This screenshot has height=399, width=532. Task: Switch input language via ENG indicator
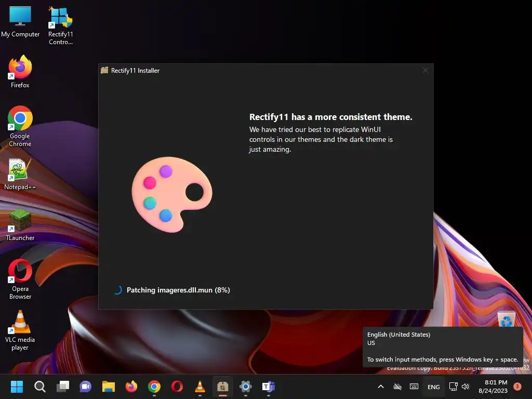pyautogui.click(x=434, y=387)
